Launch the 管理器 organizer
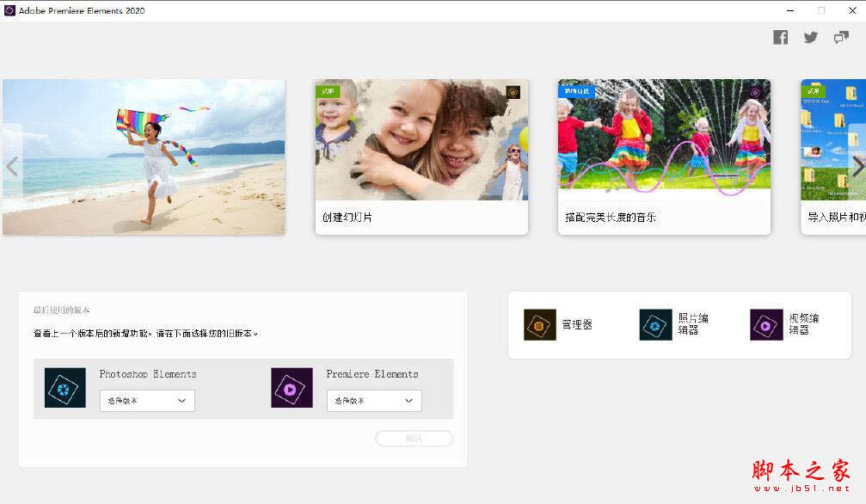 [558, 325]
